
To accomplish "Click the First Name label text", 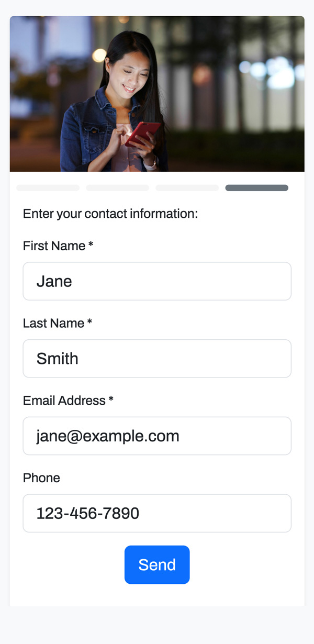I will (x=54, y=246).
